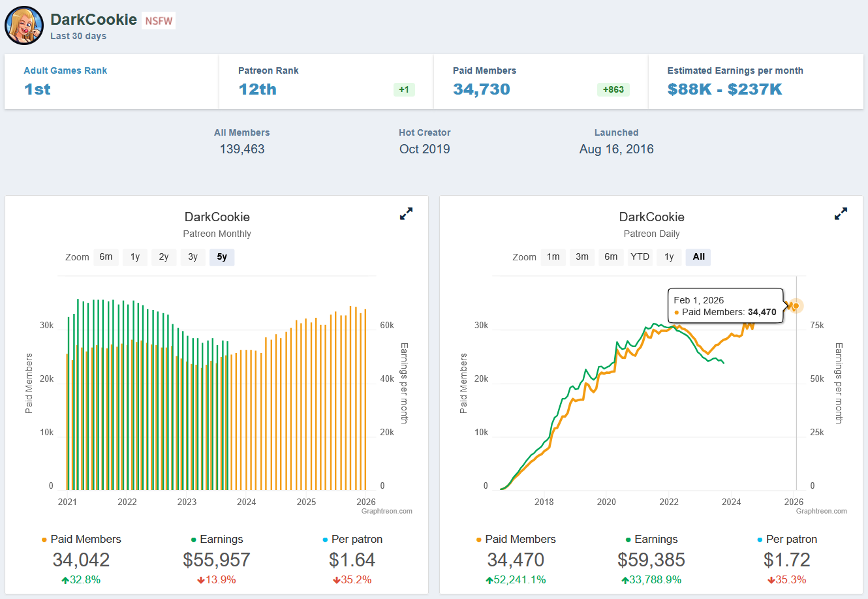Toggle Per patron series in Monthly chart legend
The image size is (868, 599).
(352, 539)
